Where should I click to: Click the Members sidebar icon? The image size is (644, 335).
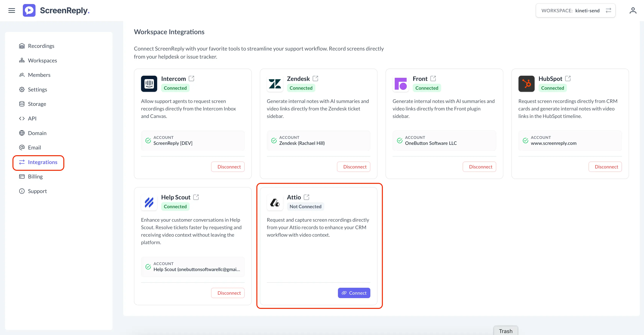[22, 75]
